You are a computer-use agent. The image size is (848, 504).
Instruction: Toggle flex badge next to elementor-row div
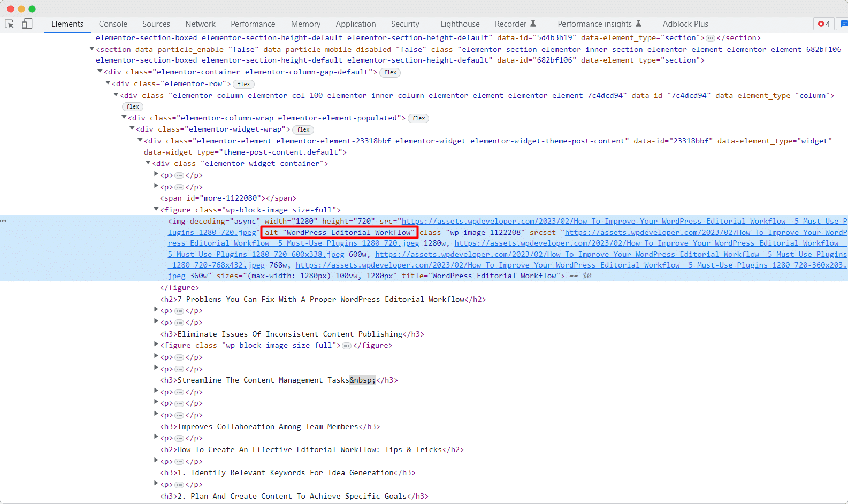click(x=244, y=84)
